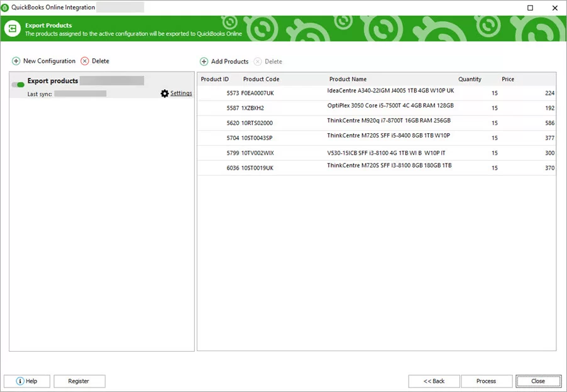Sort by Product Name column header
The image size is (567, 392).
[348, 79]
